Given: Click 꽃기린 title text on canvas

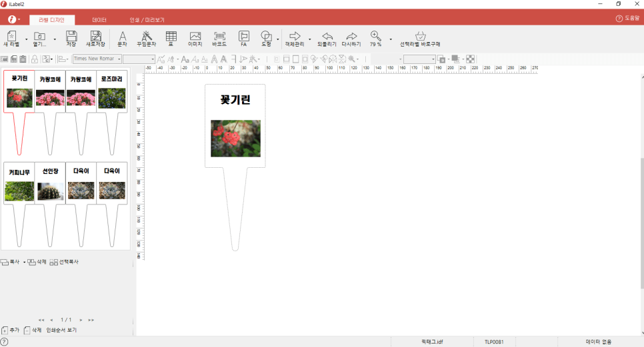Looking at the screenshot, I should [x=235, y=100].
